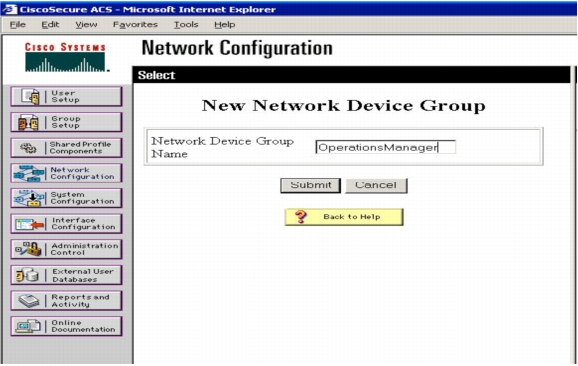Viewport: 578px width, 366px height.
Task: Click the Internet Explorer title bar icon
Action: pyautogui.click(x=9, y=9)
